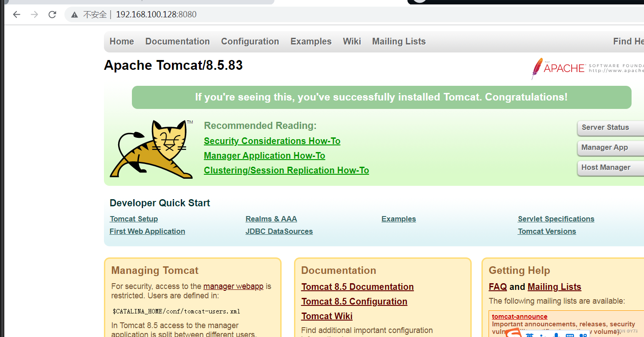
Task: Click the successfully installed Tomcat congratulations banner
Action: [x=382, y=97]
